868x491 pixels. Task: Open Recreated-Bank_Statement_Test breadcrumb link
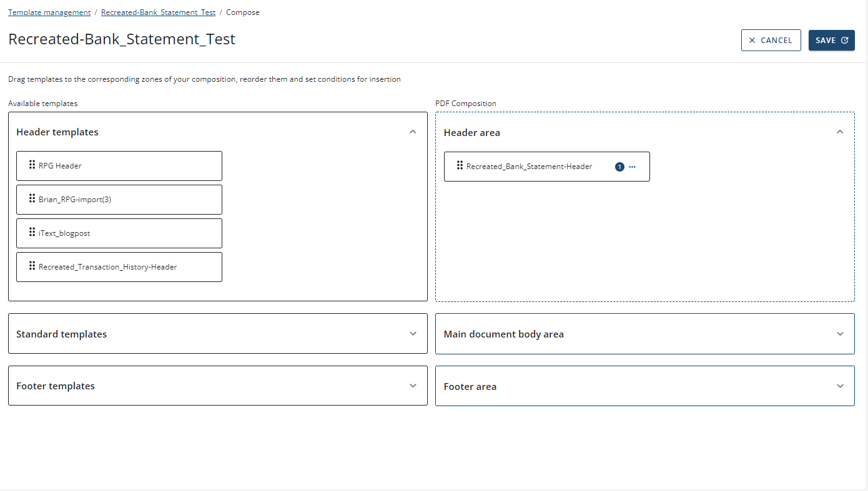point(158,12)
